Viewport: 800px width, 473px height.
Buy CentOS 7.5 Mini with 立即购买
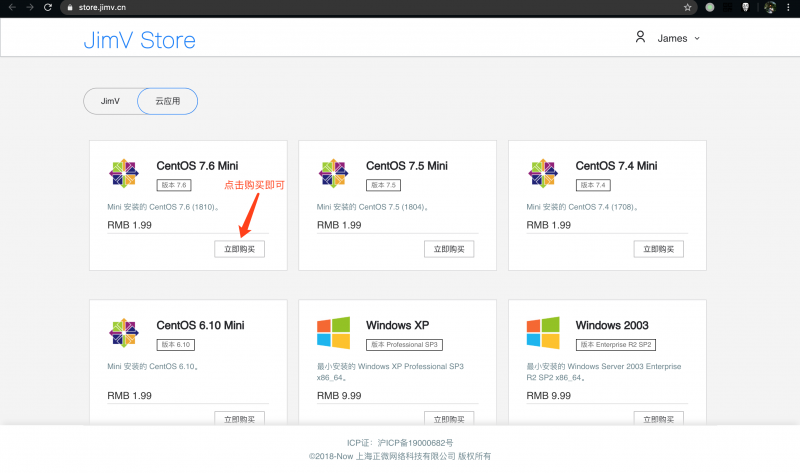click(449, 249)
